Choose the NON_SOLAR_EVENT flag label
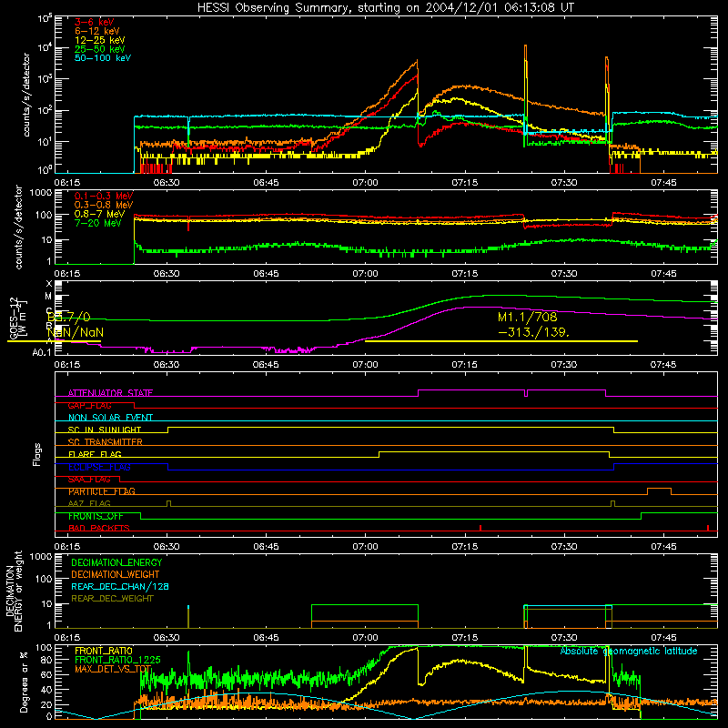This screenshot has width=728, height=728. click(110, 418)
